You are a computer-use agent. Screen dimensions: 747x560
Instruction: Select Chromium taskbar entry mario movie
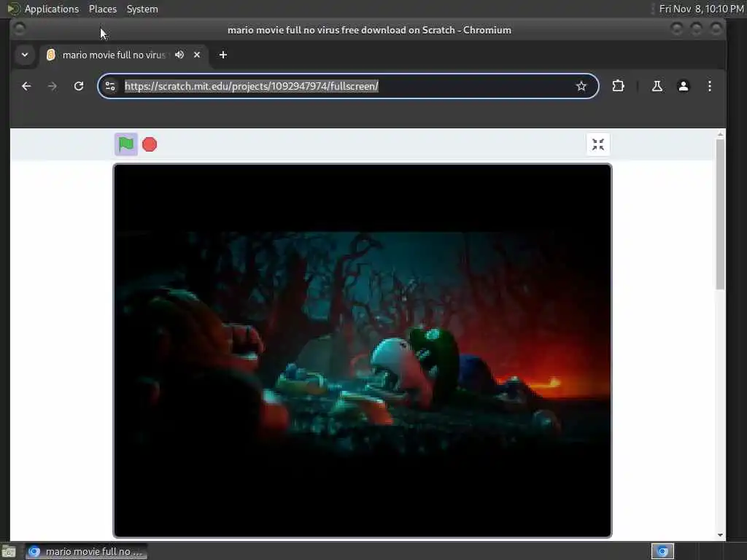tap(86, 551)
